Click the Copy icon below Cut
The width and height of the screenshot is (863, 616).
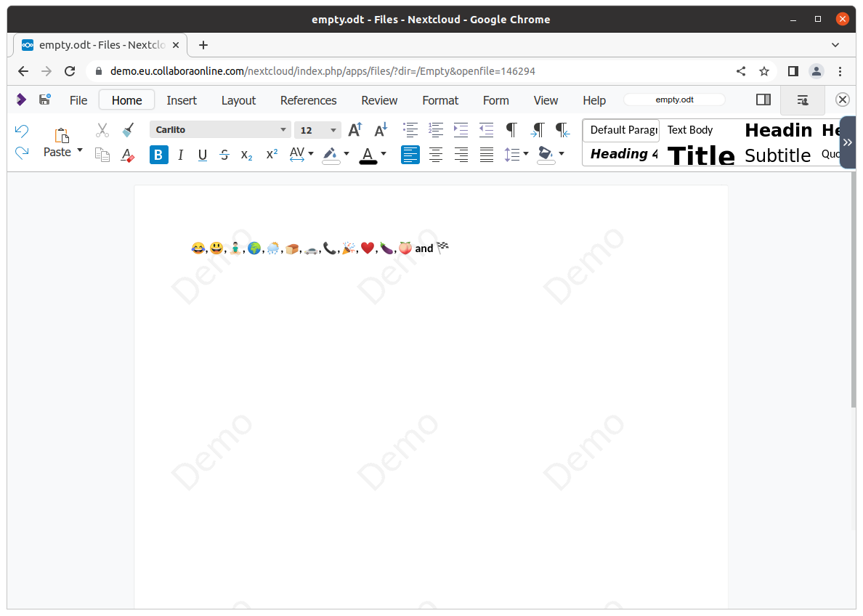tap(102, 155)
